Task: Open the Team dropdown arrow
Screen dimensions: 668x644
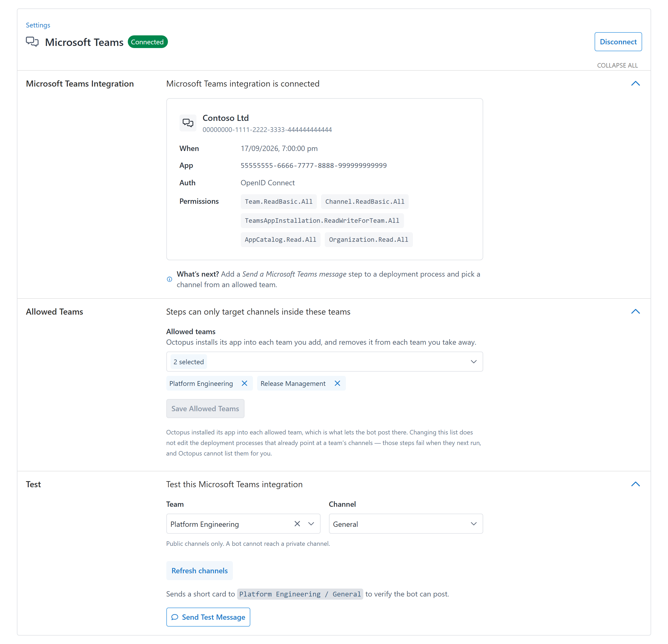Action: pos(311,524)
